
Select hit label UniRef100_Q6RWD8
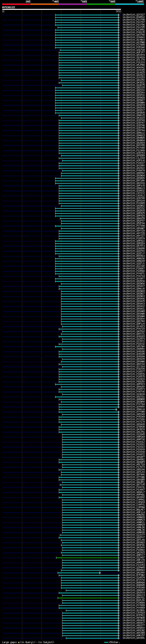pos(134,399)
